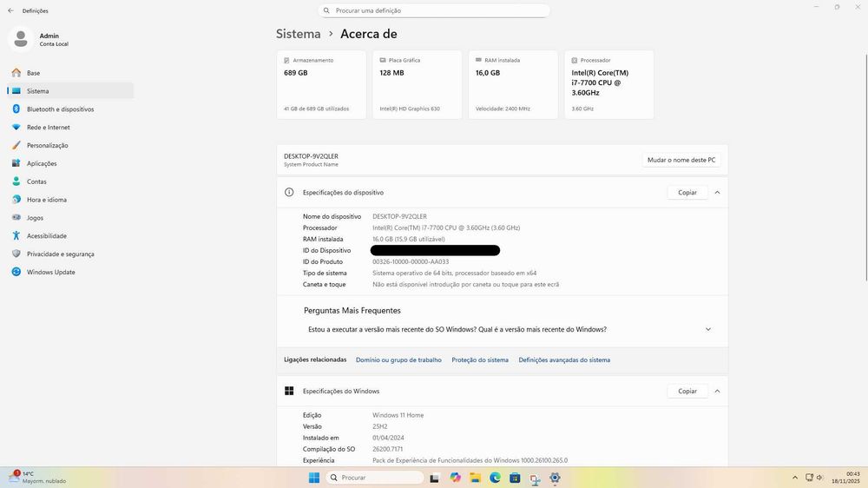The width and height of the screenshot is (868, 488).
Task: Open the clock showing 00:43
Action: [845, 478]
